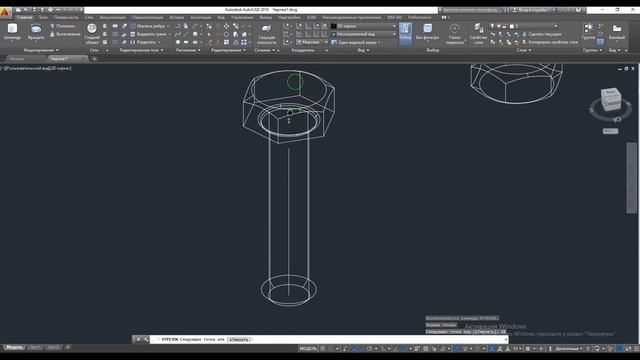The height and width of the screenshot is (360, 640).
Task: Add a new drawing tab with plus
Action: pyautogui.click(x=94, y=59)
